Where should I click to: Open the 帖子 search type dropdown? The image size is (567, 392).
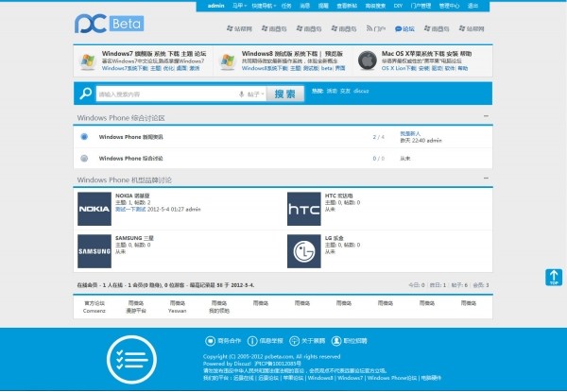click(255, 94)
